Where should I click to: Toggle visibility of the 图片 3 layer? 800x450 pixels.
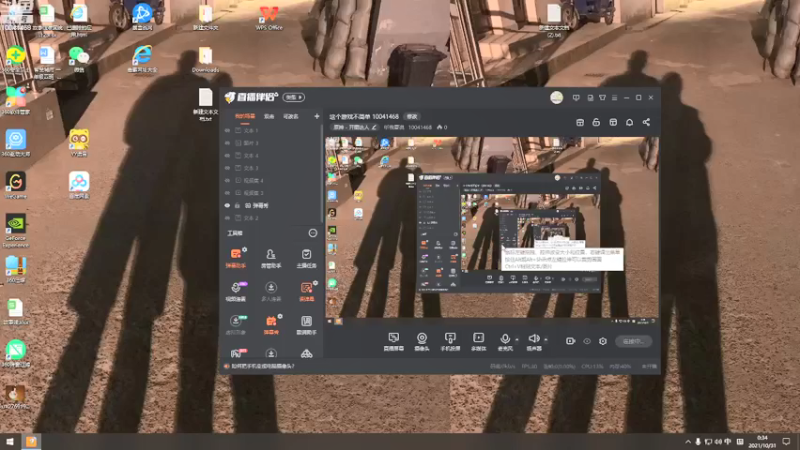(x=227, y=143)
